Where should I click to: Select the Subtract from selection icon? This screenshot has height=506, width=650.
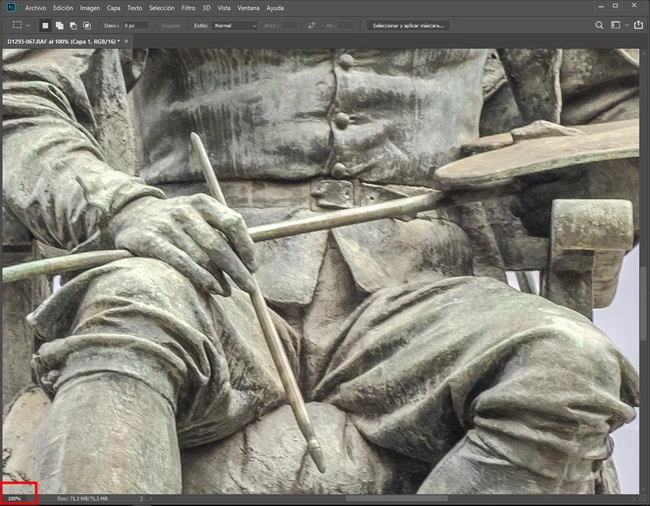(x=73, y=25)
